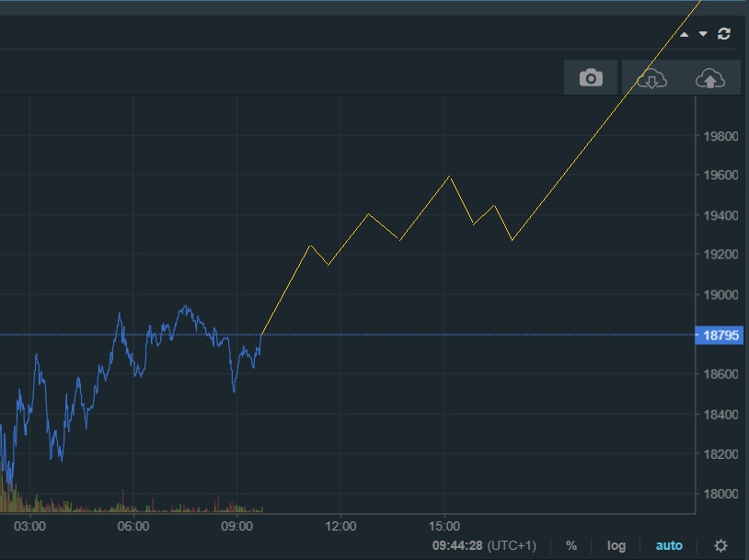Viewport: 749px width, 560px height.
Task: Switch the price axis to log scale
Action: 617,544
